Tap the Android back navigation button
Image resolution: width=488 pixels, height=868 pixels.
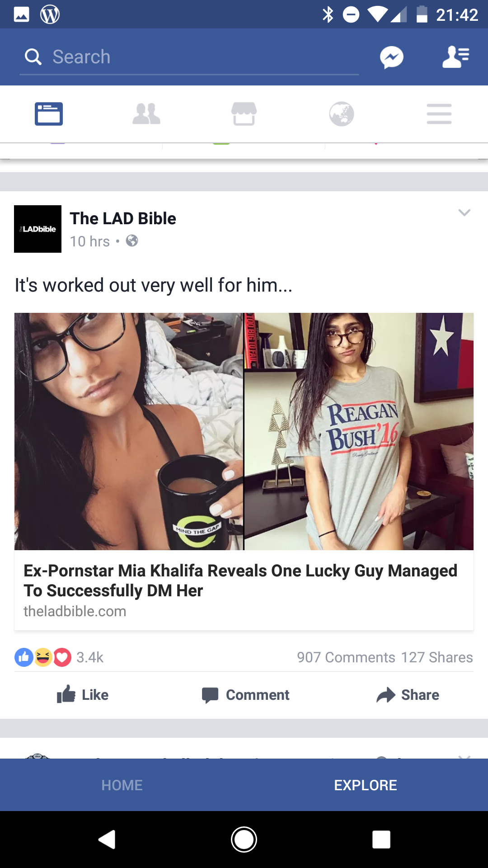107,840
